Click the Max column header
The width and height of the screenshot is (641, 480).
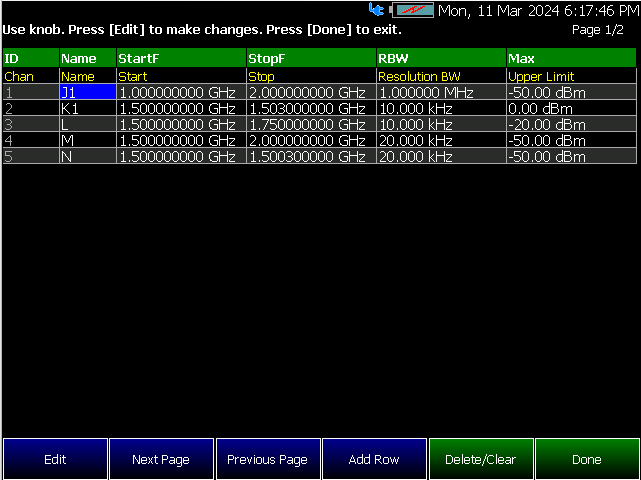572,58
